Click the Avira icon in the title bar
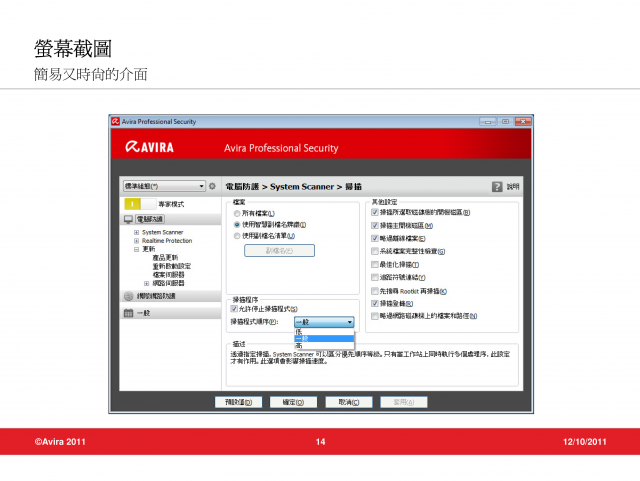This screenshot has width=640, height=481. tap(116, 121)
